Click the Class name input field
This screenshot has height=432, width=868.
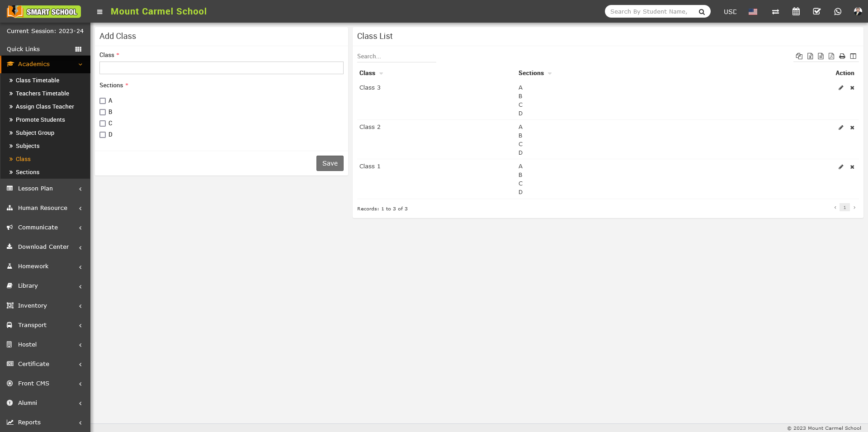click(221, 68)
